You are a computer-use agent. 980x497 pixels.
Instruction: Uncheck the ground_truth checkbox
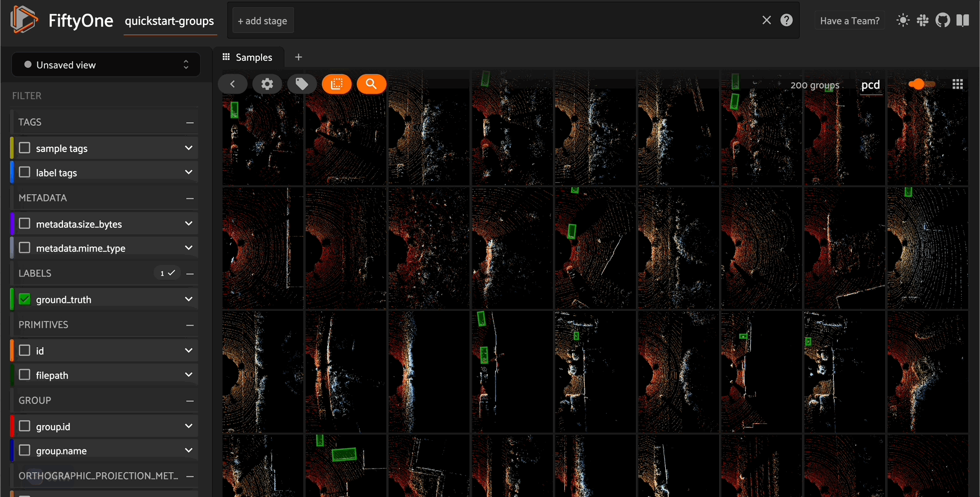point(24,299)
